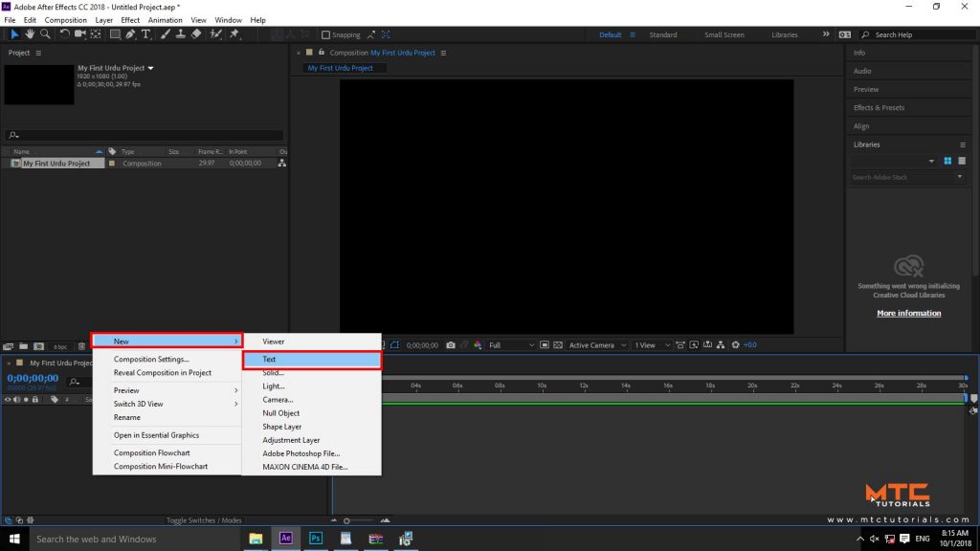Toggle the Transparency Grid button
The image size is (980, 551).
[558, 344]
